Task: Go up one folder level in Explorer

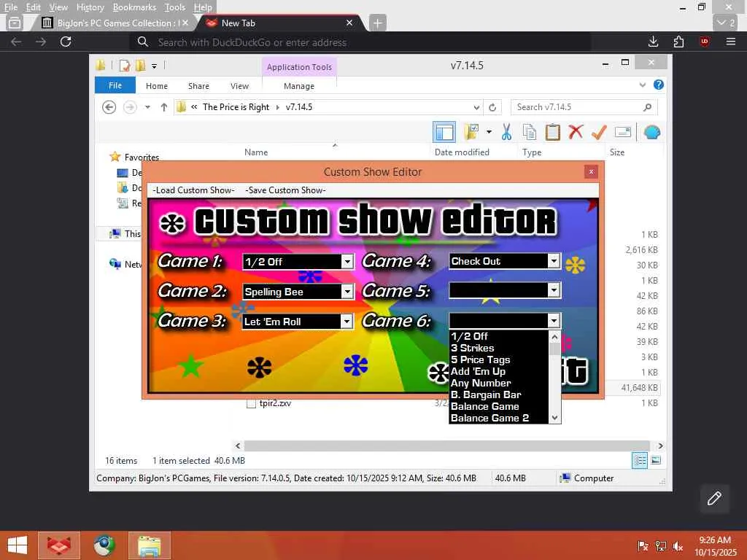Action: [x=164, y=107]
